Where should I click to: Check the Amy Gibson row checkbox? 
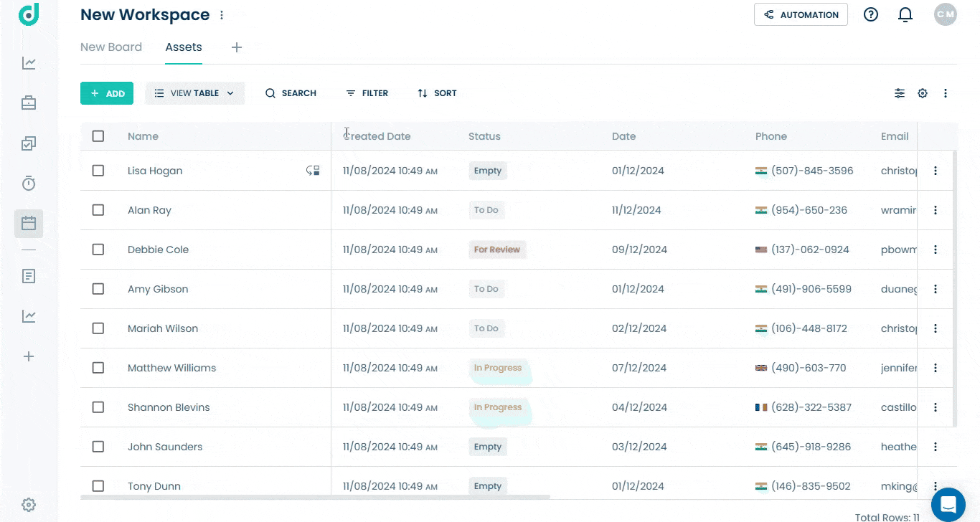[x=98, y=289]
